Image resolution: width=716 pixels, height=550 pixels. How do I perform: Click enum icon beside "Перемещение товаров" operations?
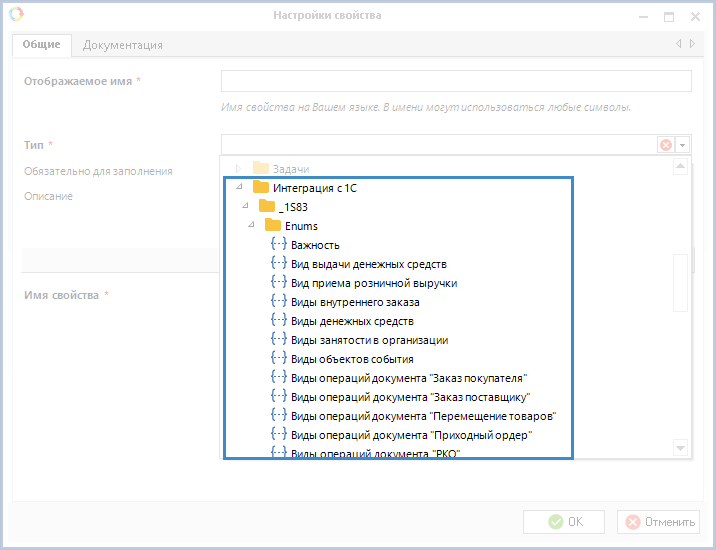[279, 415]
